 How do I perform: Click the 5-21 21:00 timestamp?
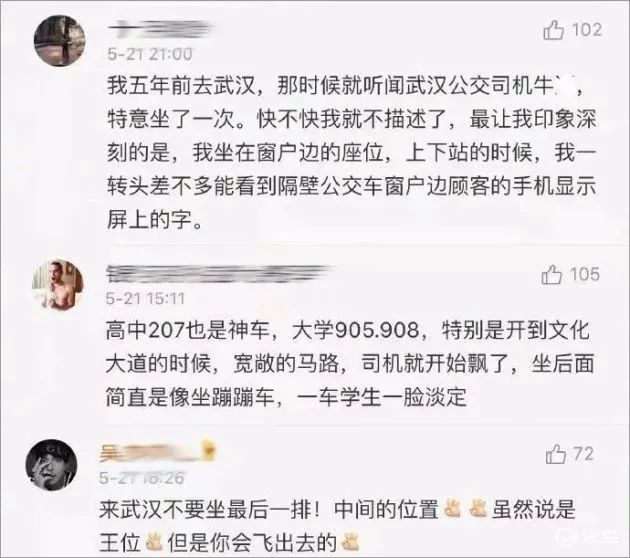(149, 54)
